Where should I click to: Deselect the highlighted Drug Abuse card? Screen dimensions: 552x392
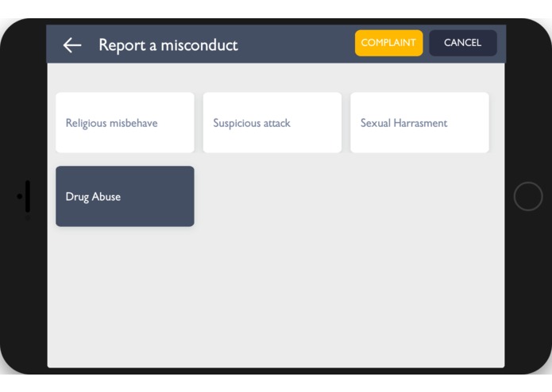pyautogui.click(x=125, y=196)
